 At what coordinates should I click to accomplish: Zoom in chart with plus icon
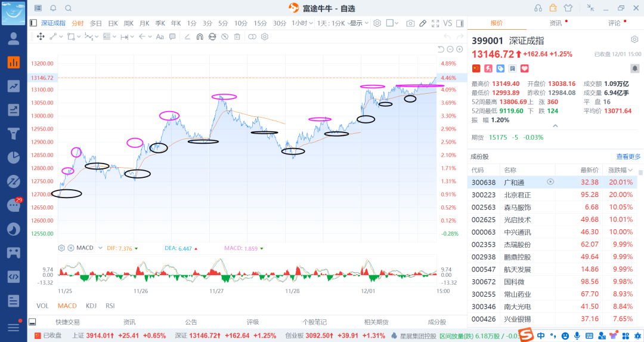460,50
